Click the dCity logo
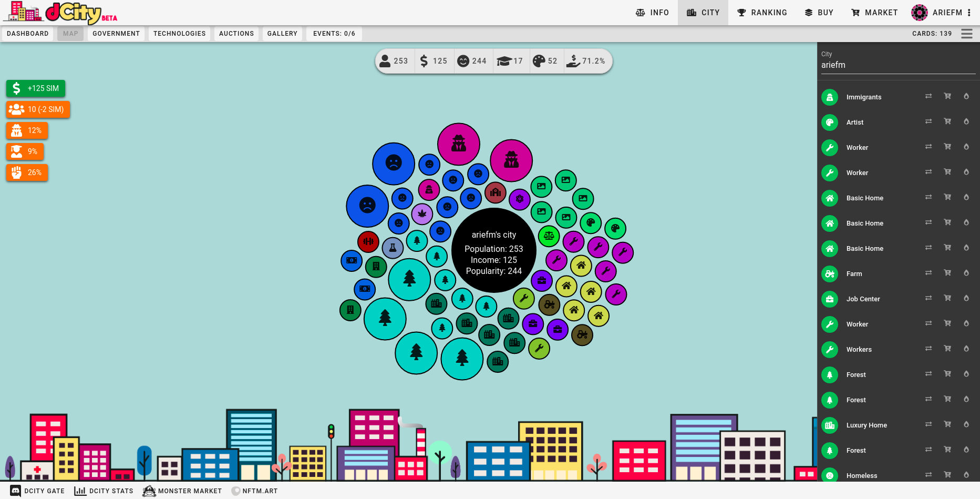The width and height of the screenshot is (980, 499). point(60,13)
